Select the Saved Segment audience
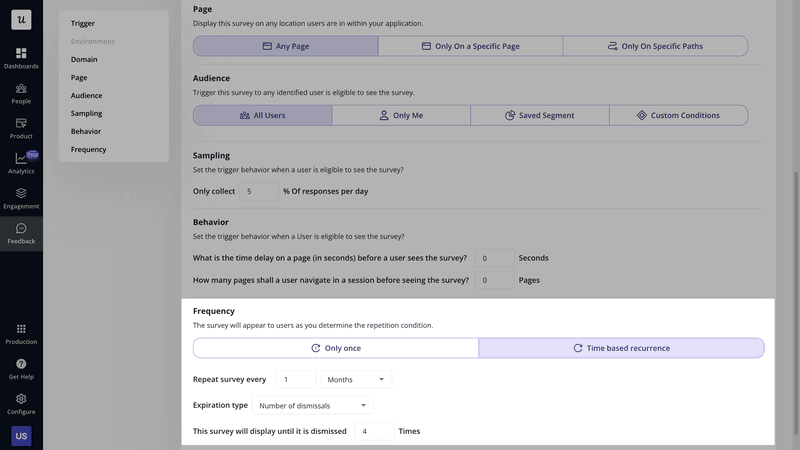Screen dimensions: 800x450 tap(540, 115)
